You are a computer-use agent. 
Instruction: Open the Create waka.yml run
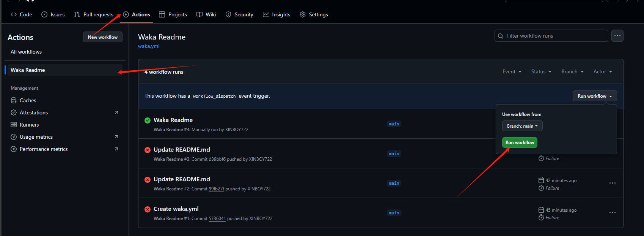(x=176, y=209)
